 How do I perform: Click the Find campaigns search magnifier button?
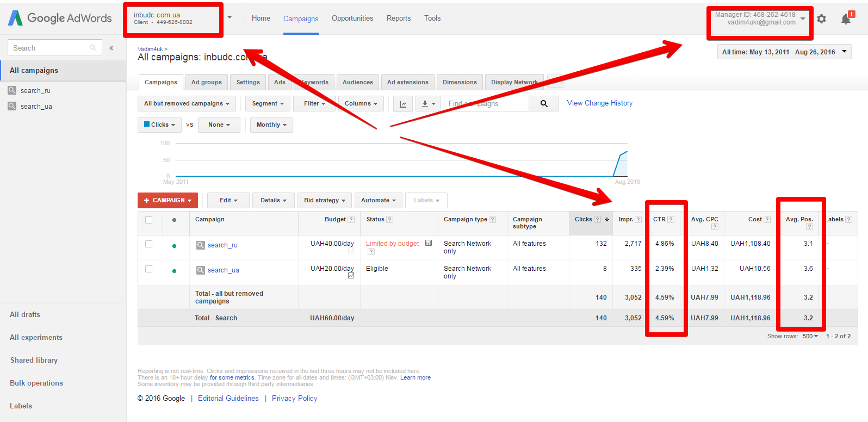[x=544, y=103]
